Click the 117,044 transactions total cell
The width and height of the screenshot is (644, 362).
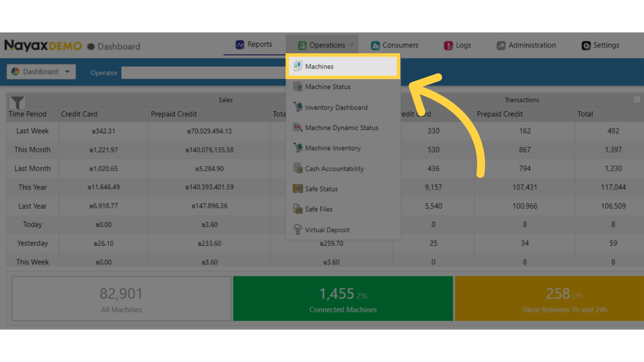613,187
